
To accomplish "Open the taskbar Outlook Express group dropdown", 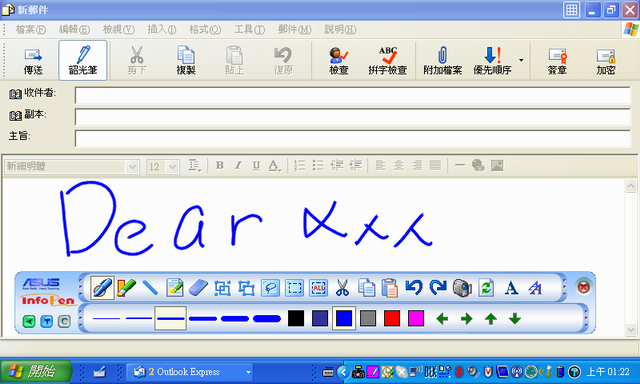I will coord(248,372).
